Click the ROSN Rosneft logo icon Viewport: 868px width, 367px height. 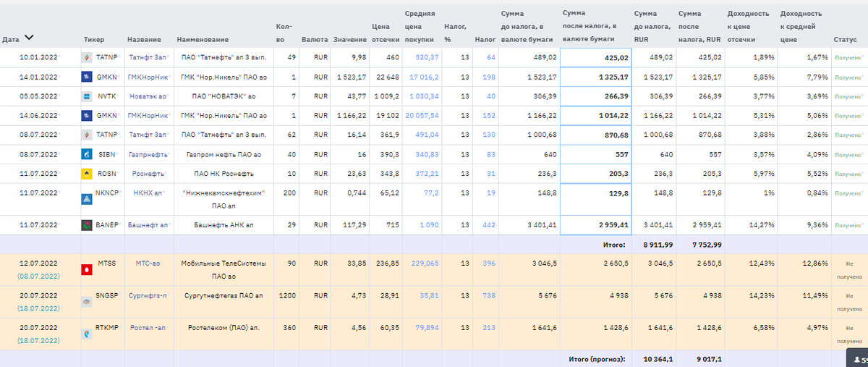click(x=86, y=174)
